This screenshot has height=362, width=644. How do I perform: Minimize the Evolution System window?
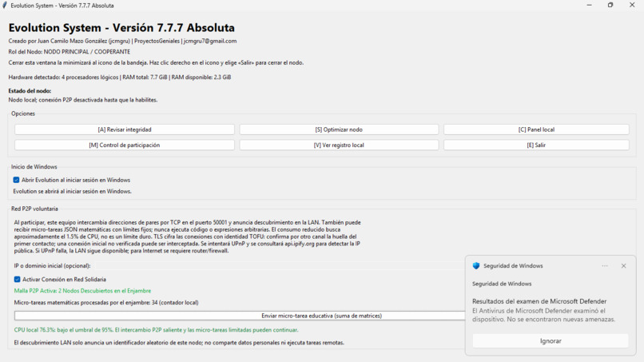pos(589,6)
